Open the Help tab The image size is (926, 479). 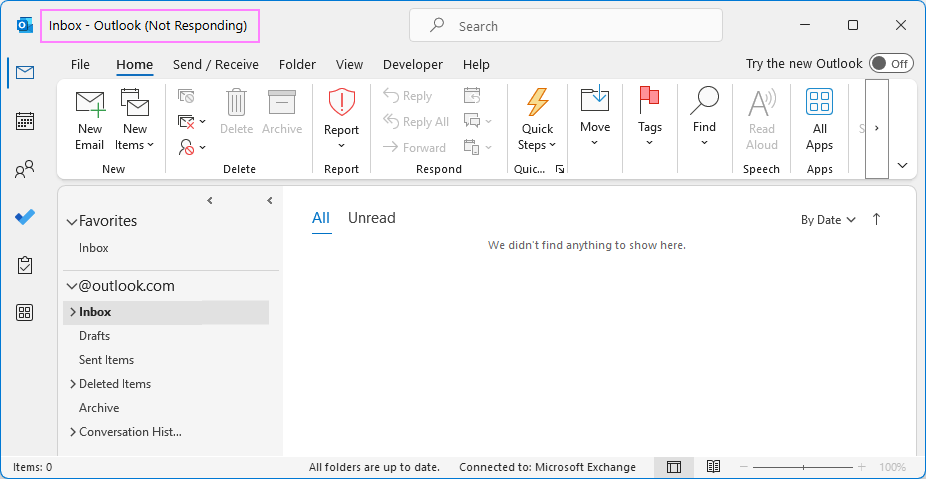coord(476,64)
